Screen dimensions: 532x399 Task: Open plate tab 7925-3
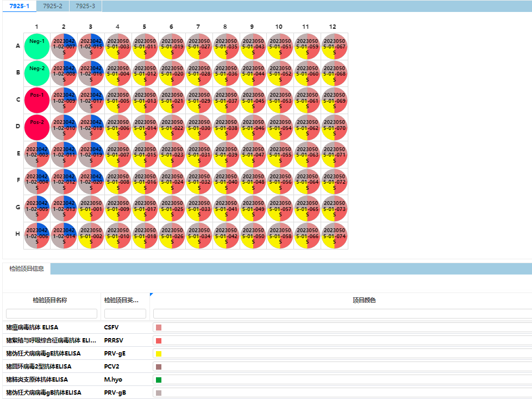tap(85, 6)
